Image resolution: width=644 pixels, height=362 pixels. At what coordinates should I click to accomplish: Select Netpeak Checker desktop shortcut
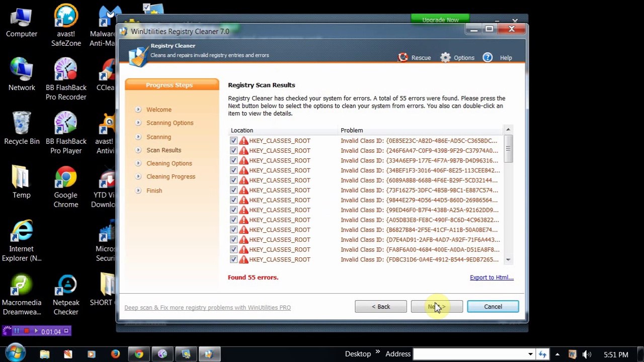pos(66,295)
